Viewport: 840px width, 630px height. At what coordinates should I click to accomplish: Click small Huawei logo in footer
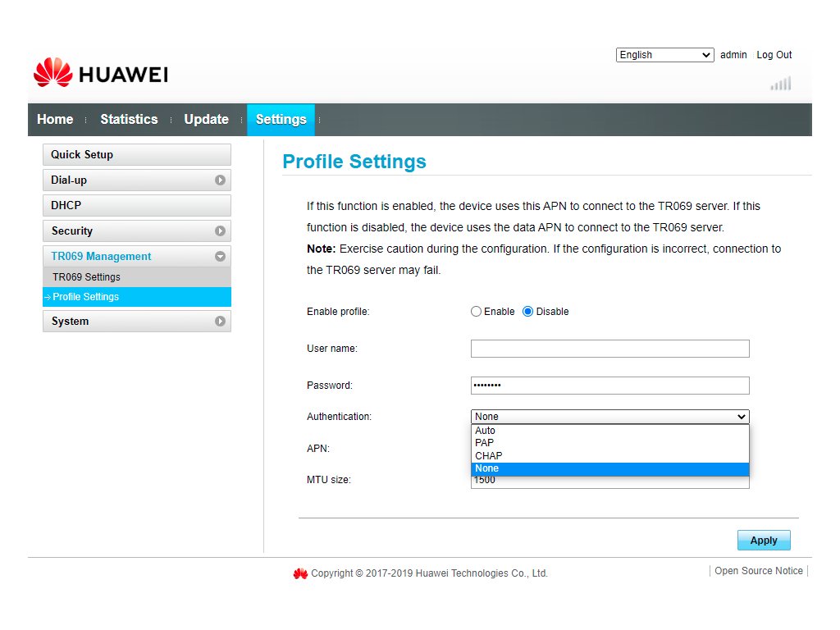[300, 573]
